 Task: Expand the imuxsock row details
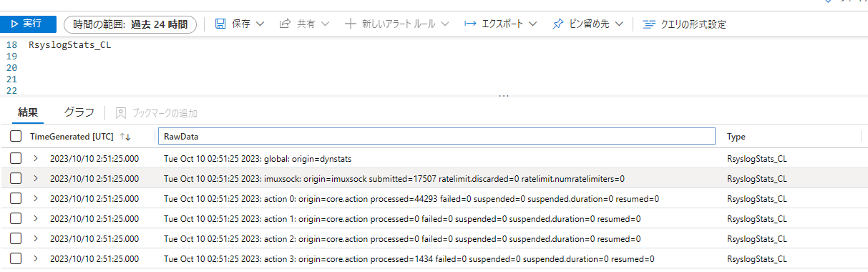[x=35, y=178]
